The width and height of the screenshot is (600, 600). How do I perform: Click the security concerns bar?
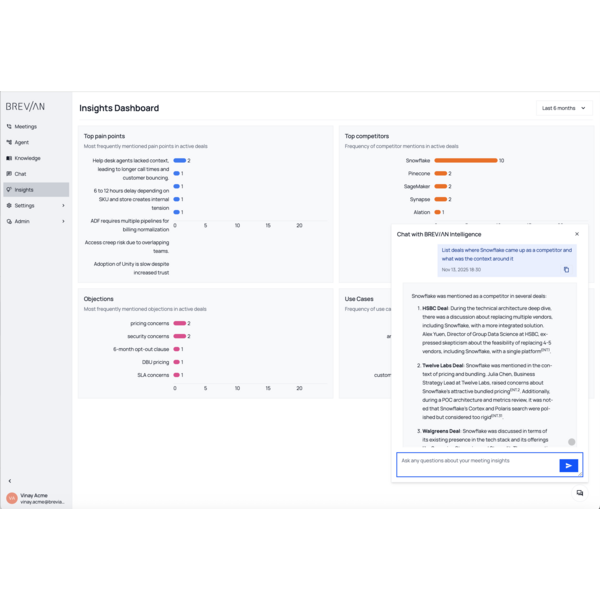pyautogui.click(x=179, y=336)
